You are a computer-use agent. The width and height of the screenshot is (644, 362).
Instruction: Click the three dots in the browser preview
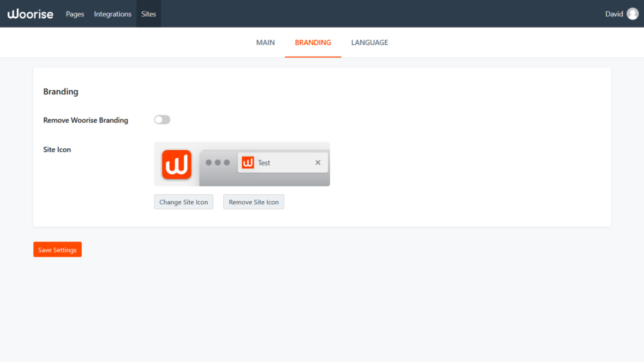[x=217, y=162]
